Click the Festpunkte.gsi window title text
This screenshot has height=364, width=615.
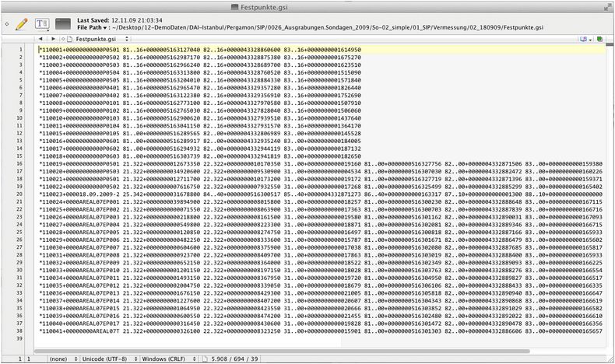(x=264, y=7)
